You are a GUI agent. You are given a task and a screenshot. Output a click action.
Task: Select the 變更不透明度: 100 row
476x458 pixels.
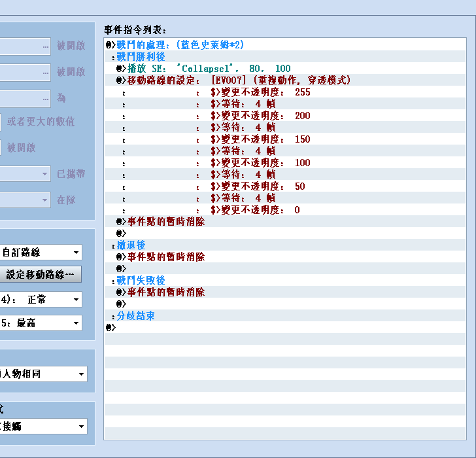coord(285,163)
